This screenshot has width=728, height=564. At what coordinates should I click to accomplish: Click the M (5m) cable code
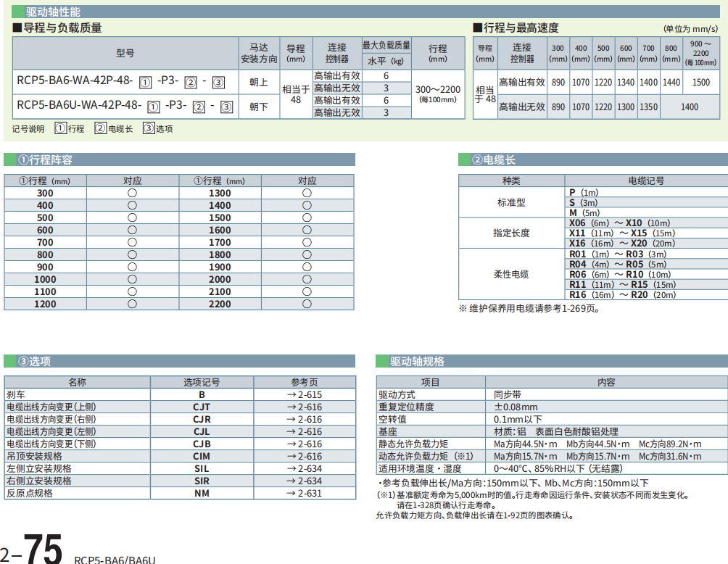point(584,213)
